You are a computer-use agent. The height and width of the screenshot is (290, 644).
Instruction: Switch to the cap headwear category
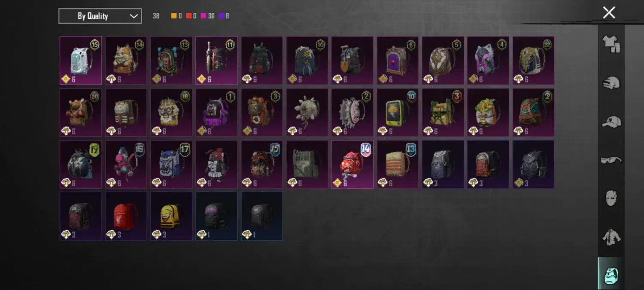pyautogui.click(x=611, y=122)
